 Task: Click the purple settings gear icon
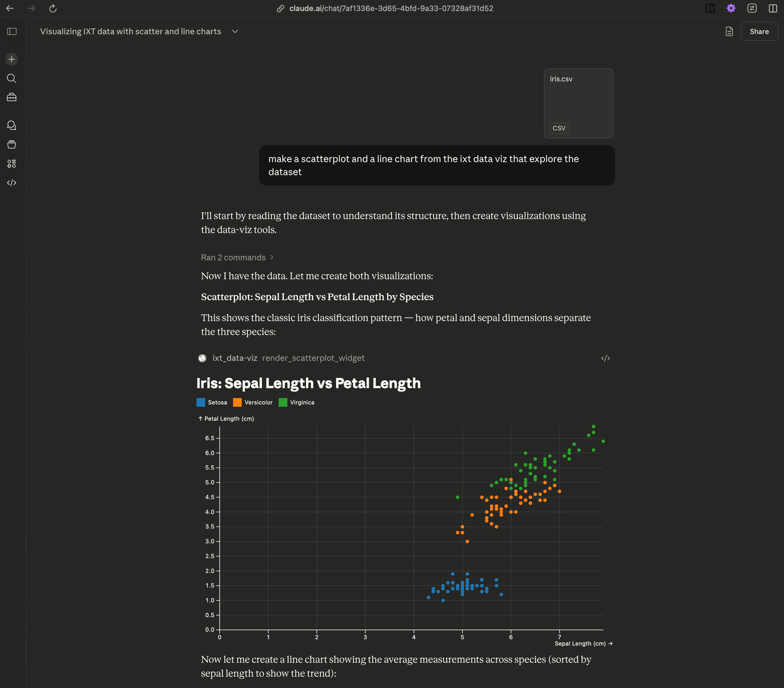731,8
